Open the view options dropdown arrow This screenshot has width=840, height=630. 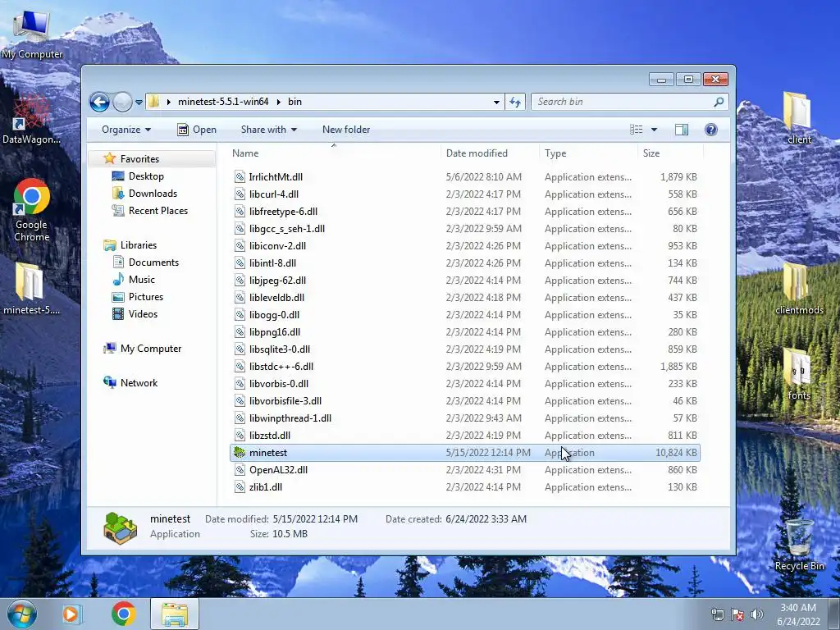[654, 130]
